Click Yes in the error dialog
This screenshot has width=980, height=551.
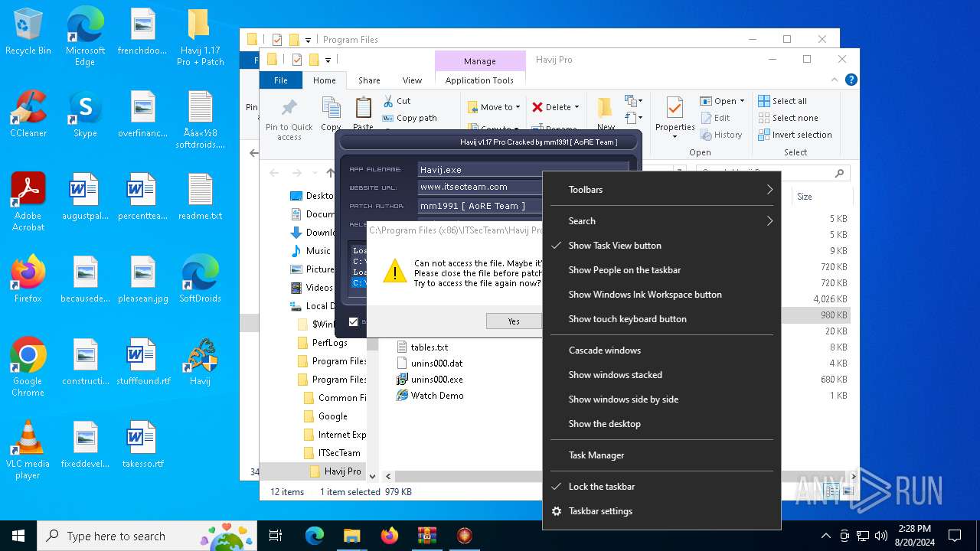[514, 321]
